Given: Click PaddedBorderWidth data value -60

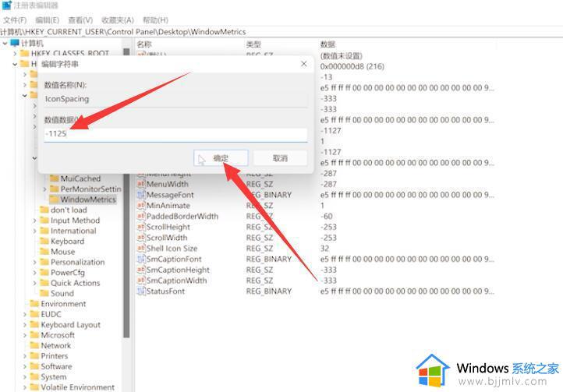Looking at the screenshot, I should click(327, 217).
